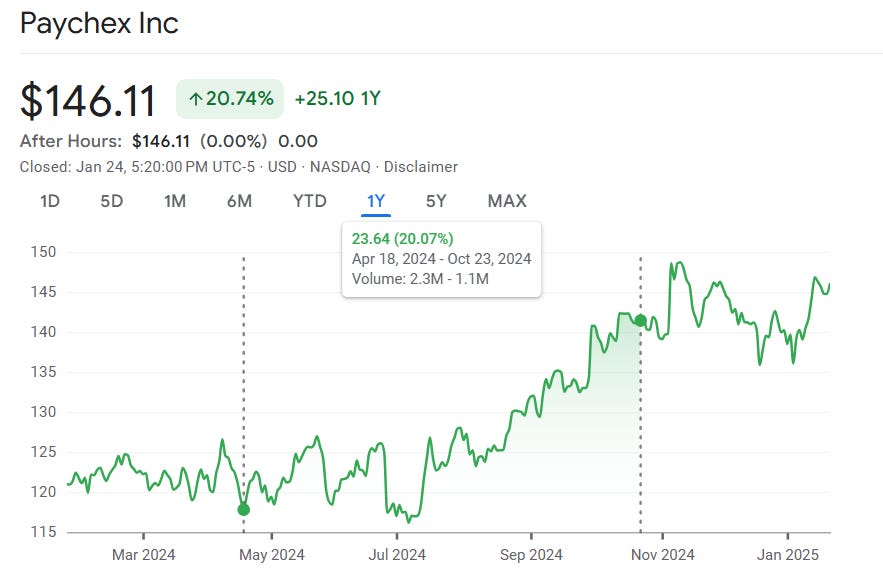Click the Jan 2025 axis label
The height and width of the screenshot is (587, 883).
787,555
